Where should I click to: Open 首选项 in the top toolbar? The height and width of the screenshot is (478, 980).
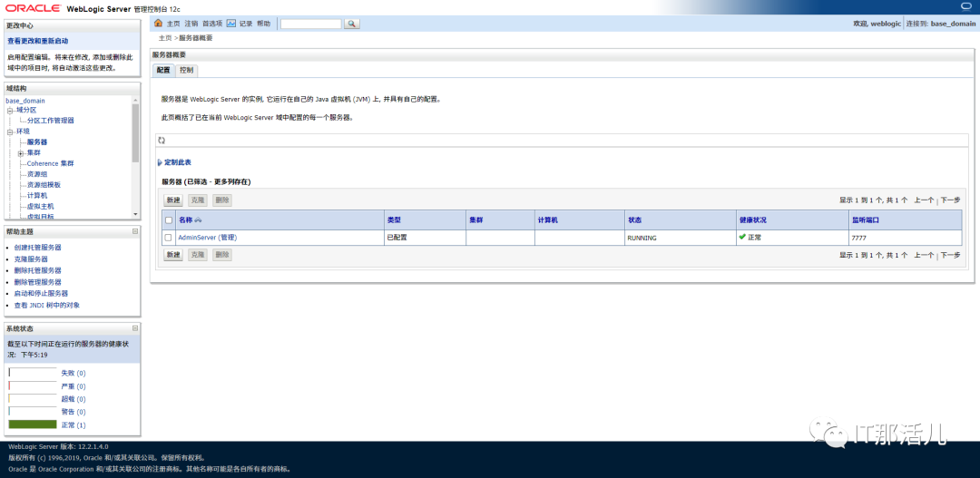point(212,24)
